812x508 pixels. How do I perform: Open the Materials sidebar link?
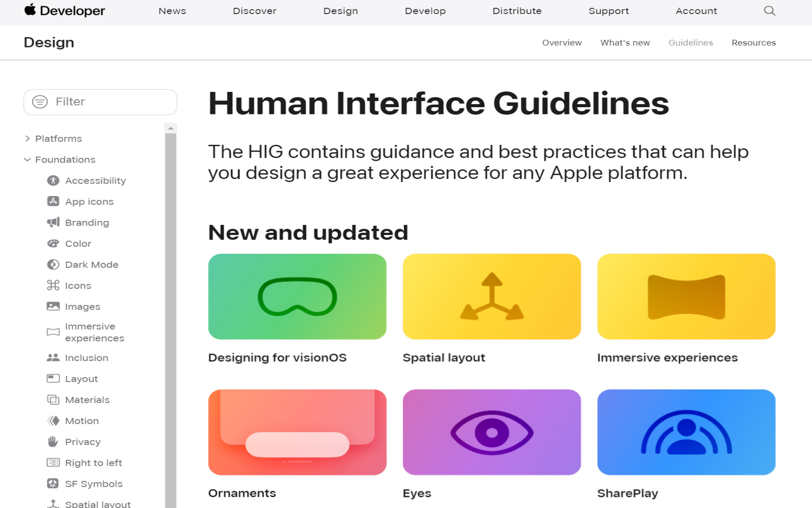point(87,400)
